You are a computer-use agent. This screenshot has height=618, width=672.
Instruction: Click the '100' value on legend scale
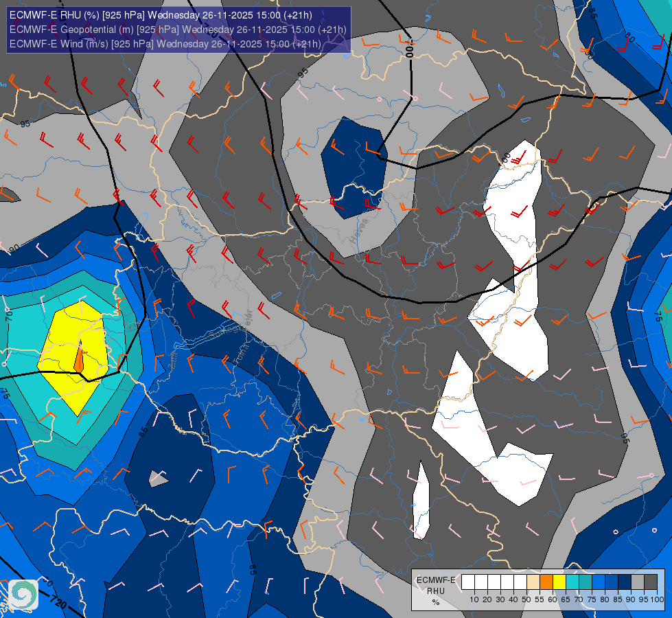click(x=657, y=599)
